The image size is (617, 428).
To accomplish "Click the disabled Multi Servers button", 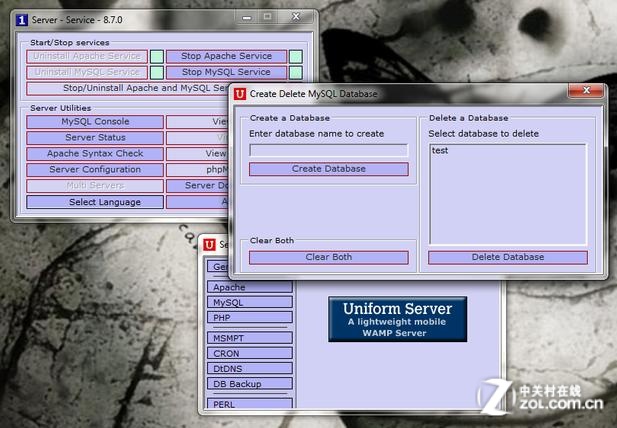I will click(95, 186).
